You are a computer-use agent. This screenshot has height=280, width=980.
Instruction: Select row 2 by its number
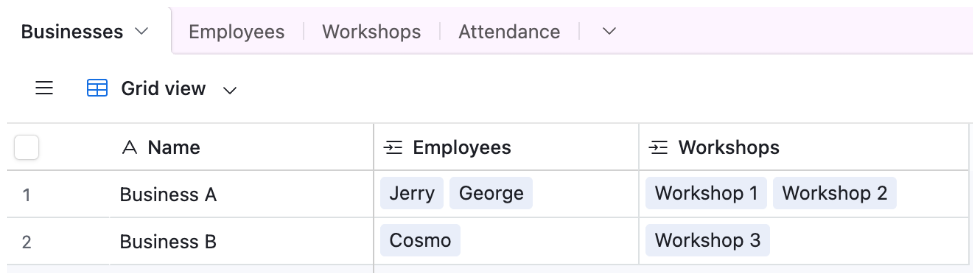pyautogui.click(x=26, y=242)
